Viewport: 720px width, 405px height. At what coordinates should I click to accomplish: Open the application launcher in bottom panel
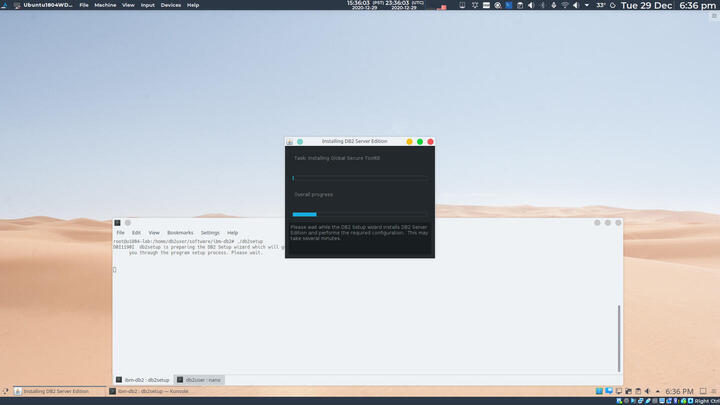coord(5,391)
